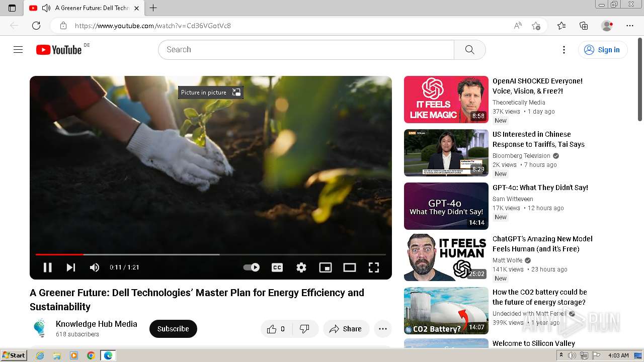Skip to next video

click(x=71, y=267)
